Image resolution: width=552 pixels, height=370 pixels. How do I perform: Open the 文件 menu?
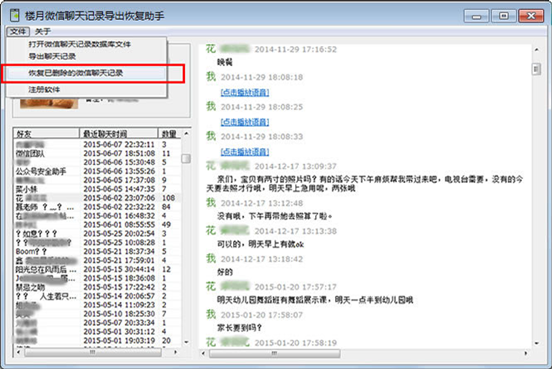pos(18,32)
